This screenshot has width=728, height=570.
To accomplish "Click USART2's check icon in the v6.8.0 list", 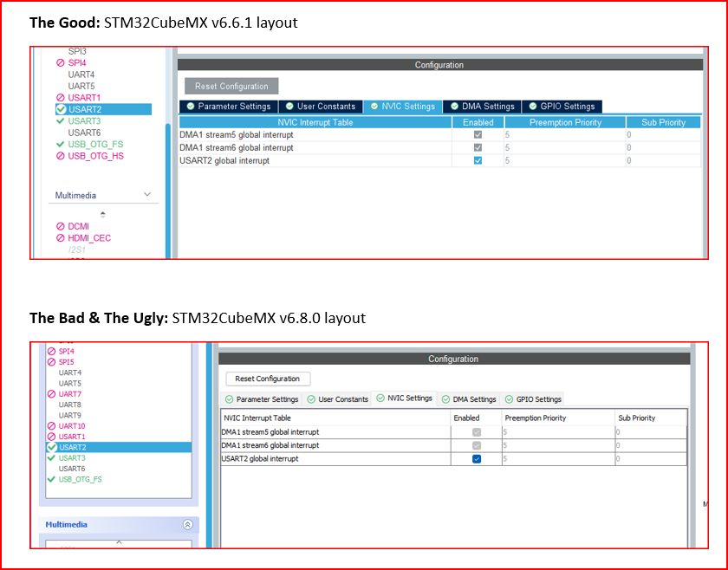I will [51, 448].
